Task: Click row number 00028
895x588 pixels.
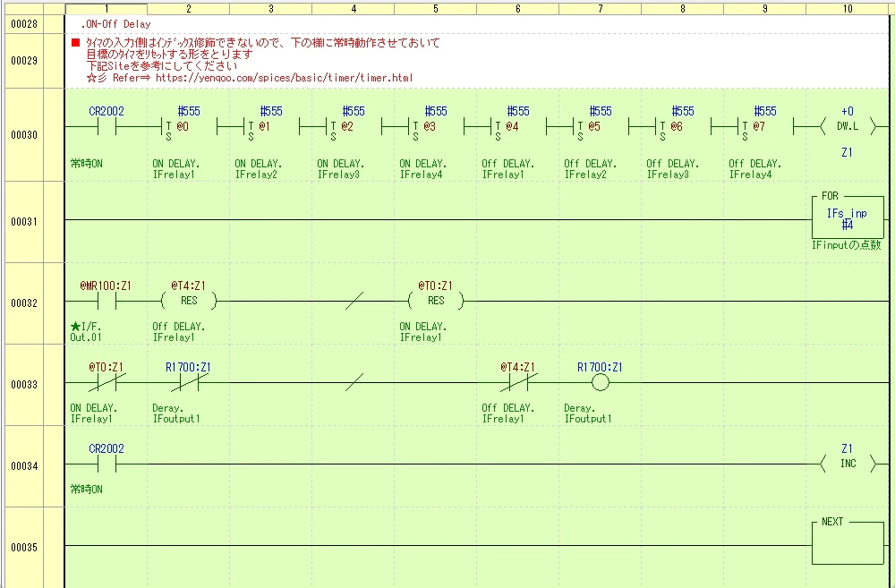Action: (x=24, y=24)
